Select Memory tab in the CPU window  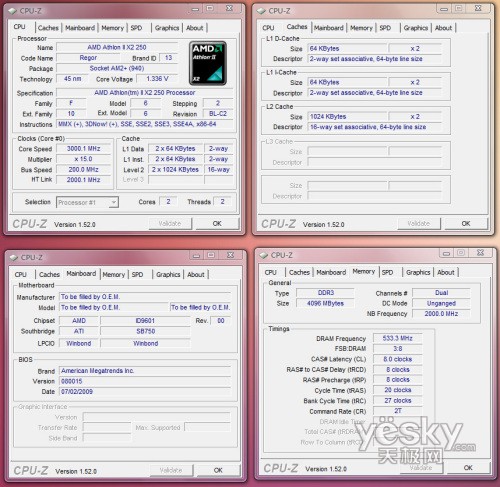112,28
